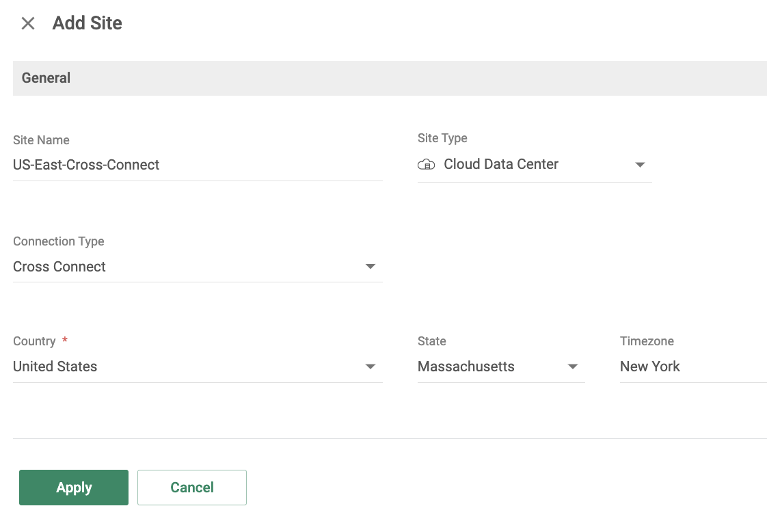Click the Cross Connect value text
This screenshot has height=532, width=767.
(59, 267)
